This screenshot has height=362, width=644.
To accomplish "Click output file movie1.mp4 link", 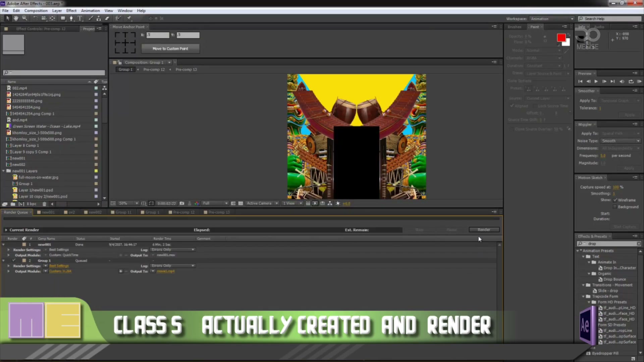I will click(x=166, y=271).
